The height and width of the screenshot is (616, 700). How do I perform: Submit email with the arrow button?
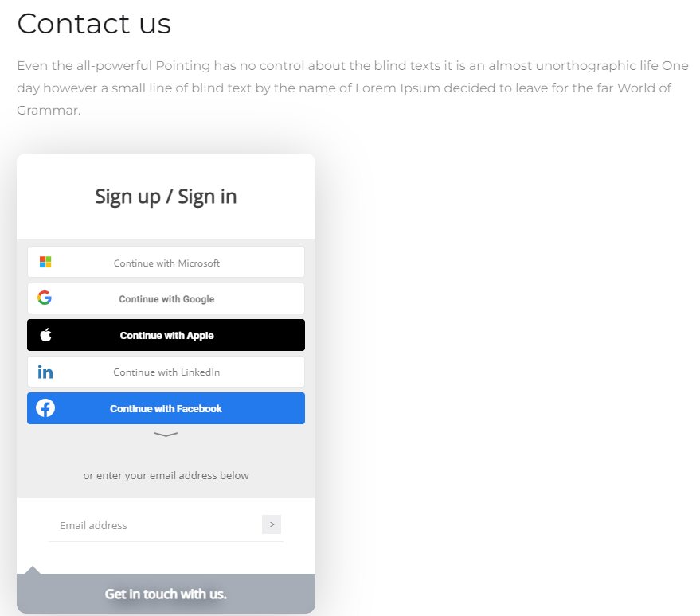[272, 524]
